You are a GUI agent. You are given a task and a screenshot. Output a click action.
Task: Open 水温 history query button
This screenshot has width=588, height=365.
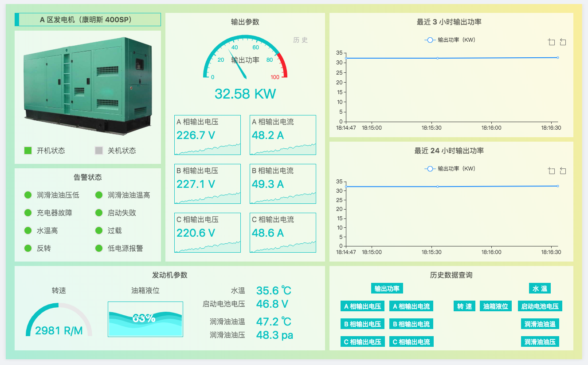pos(540,289)
